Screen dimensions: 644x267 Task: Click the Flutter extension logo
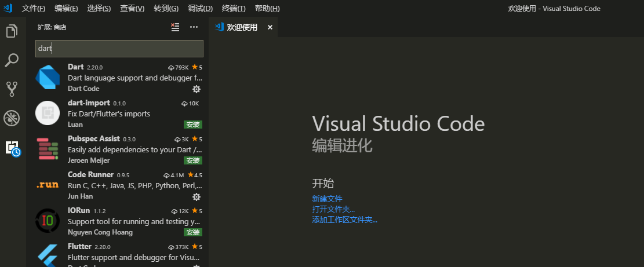(x=48, y=256)
